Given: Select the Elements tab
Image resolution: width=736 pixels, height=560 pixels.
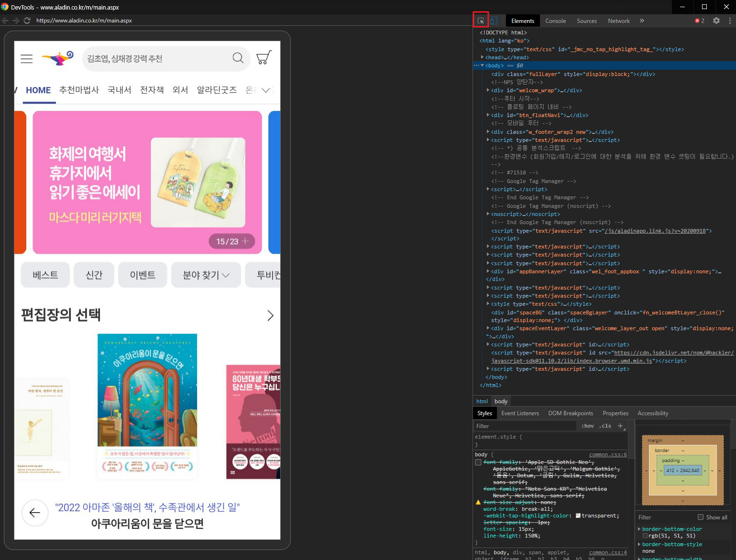Looking at the screenshot, I should coord(523,21).
